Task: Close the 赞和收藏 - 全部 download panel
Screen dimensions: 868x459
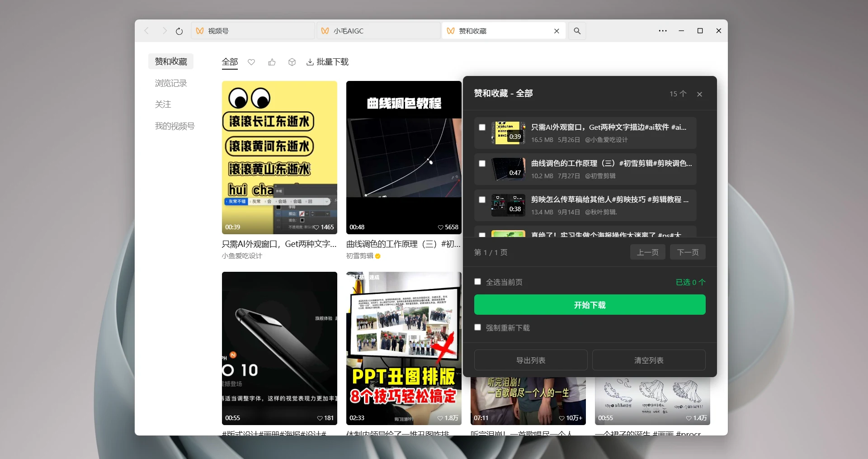Action: pyautogui.click(x=699, y=94)
